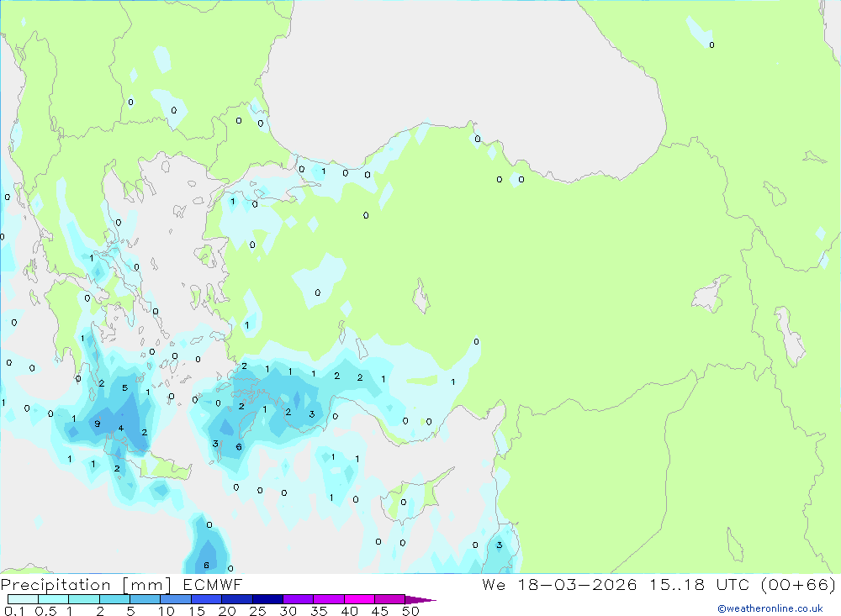Select the 40–45 mm magenta legend swatch

(x=359, y=599)
